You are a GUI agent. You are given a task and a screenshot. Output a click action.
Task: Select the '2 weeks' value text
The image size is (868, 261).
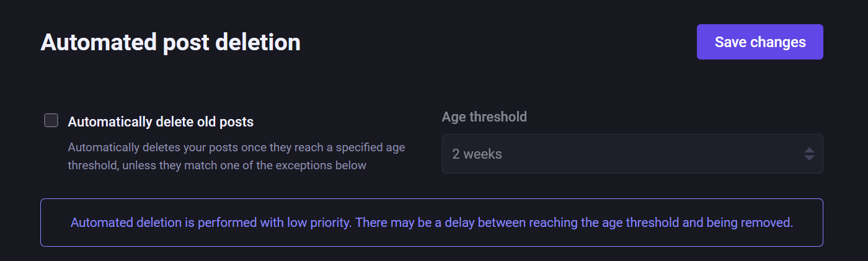coord(477,154)
